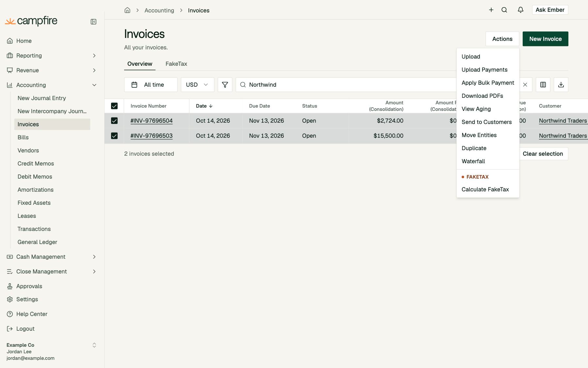The height and width of the screenshot is (368, 588).
Task: Uncheck invoice #INV-97696503 checkbox
Action: point(114,136)
